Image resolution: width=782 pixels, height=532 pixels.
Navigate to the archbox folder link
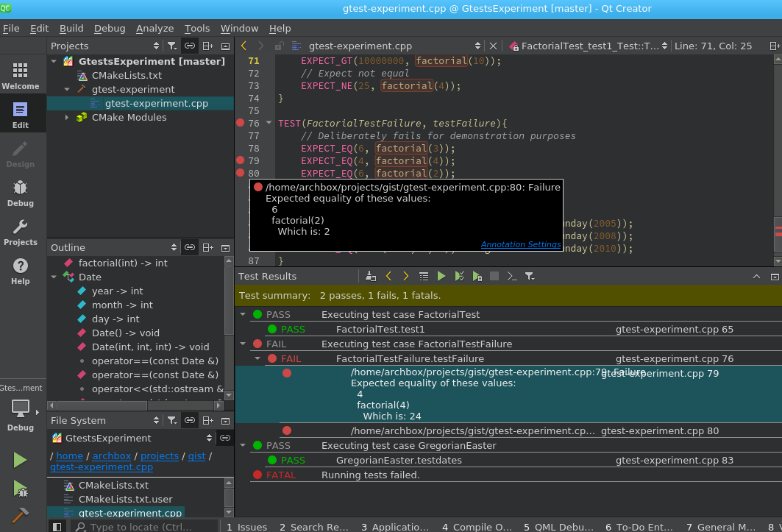[112, 455]
